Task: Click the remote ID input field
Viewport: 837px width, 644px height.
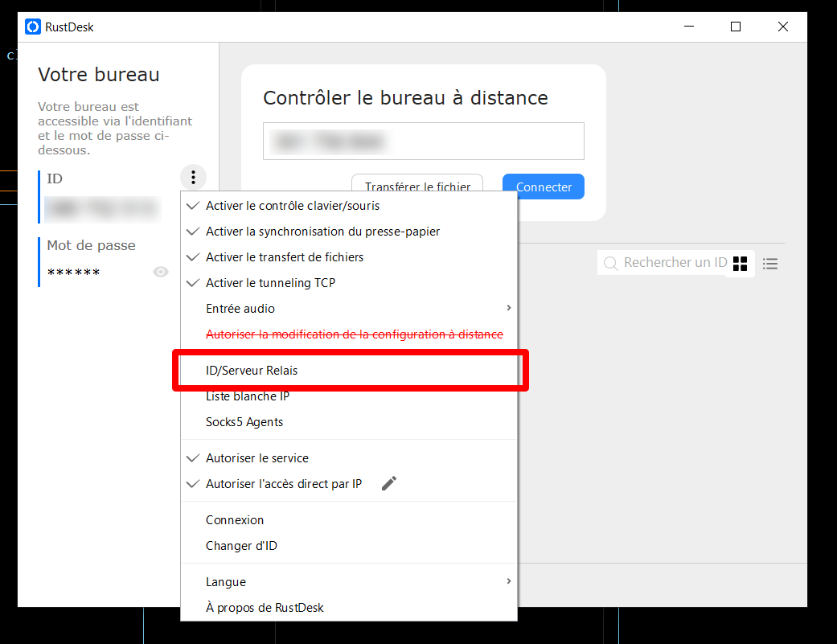Action: (424, 142)
